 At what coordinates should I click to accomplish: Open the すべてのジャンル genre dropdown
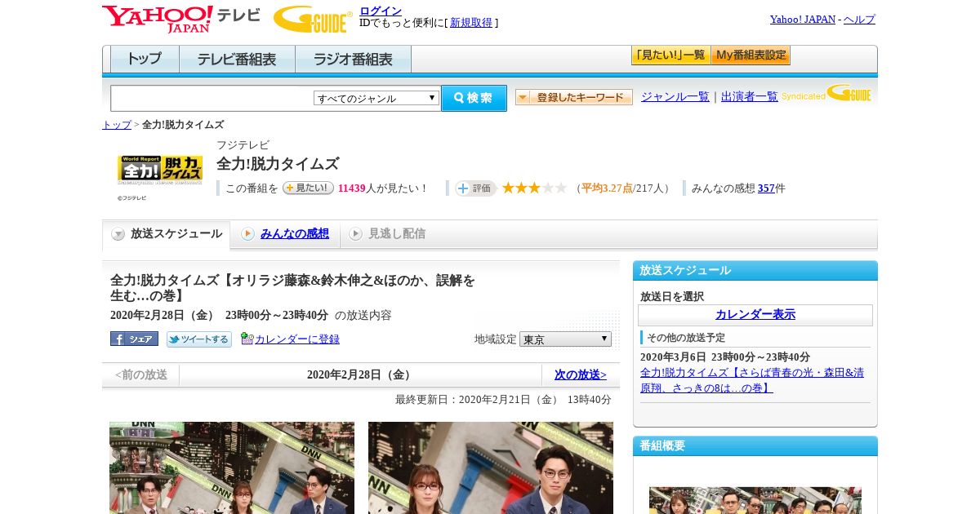point(376,98)
